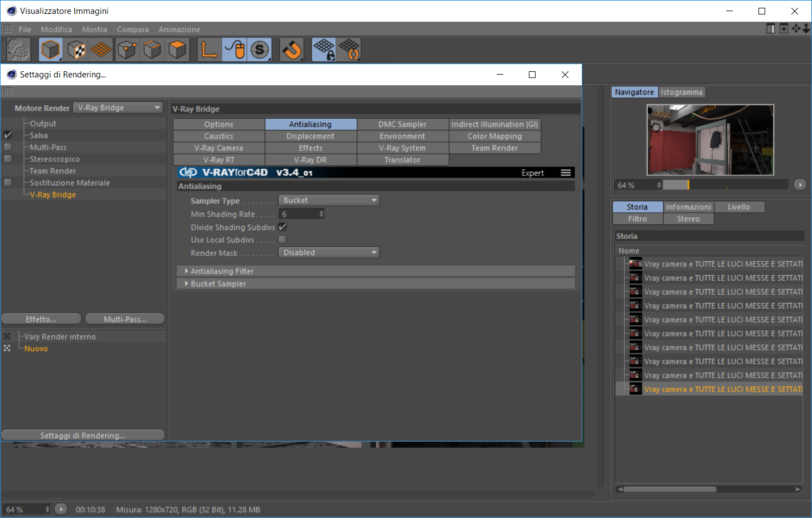This screenshot has width=812, height=518.
Task: Click the Multi-Pass... button
Action: coord(125,319)
